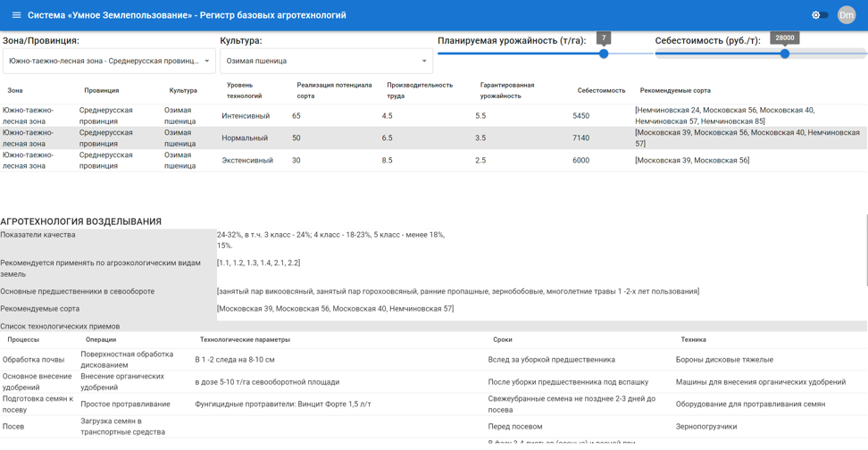Click the Показатели качества label
Viewport: 868px width, 450px height.
tap(38, 235)
